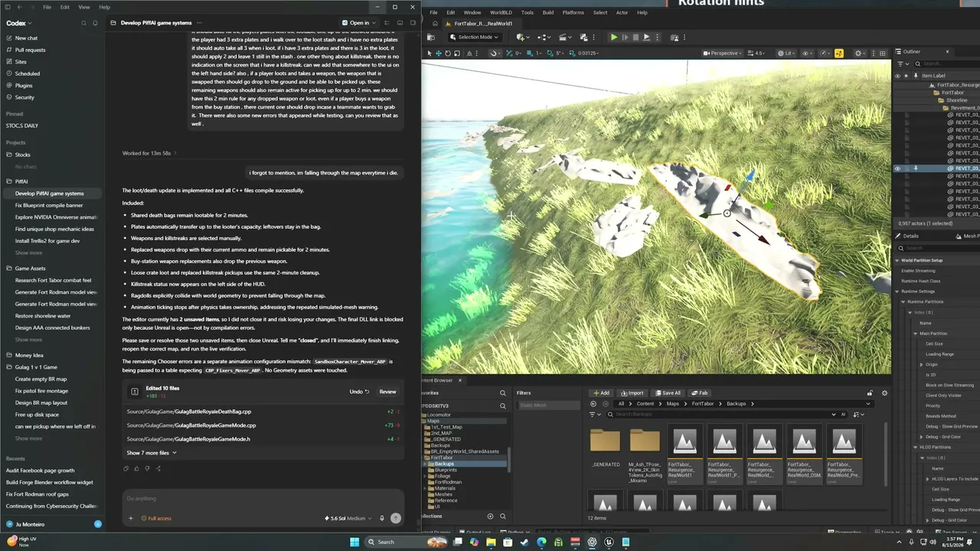Open the Lit view mode dropdown
The width and height of the screenshot is (980, 551).
(x=786, y=54)
